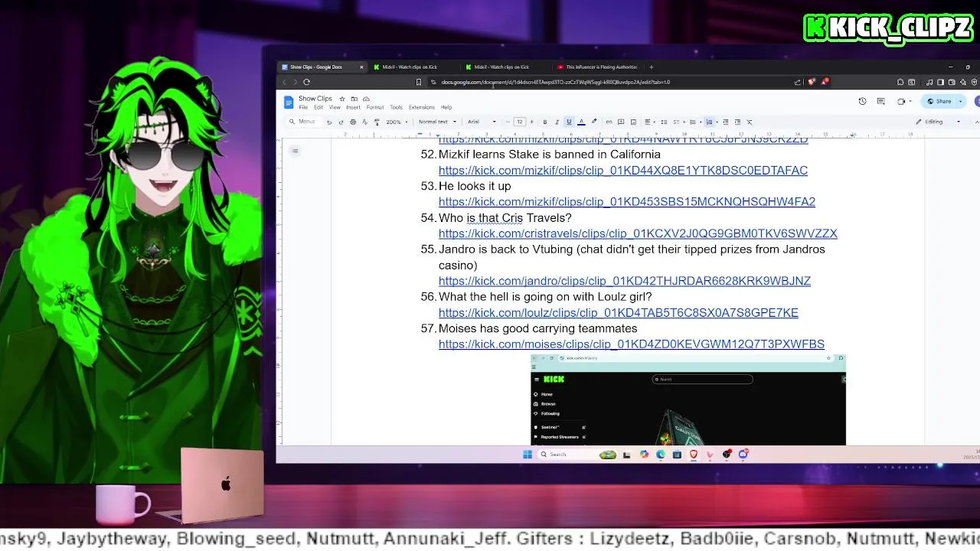The width and height of the screenshot is (980, 551).
Task: Click the Share button
Action: click(x=938, y=101)
